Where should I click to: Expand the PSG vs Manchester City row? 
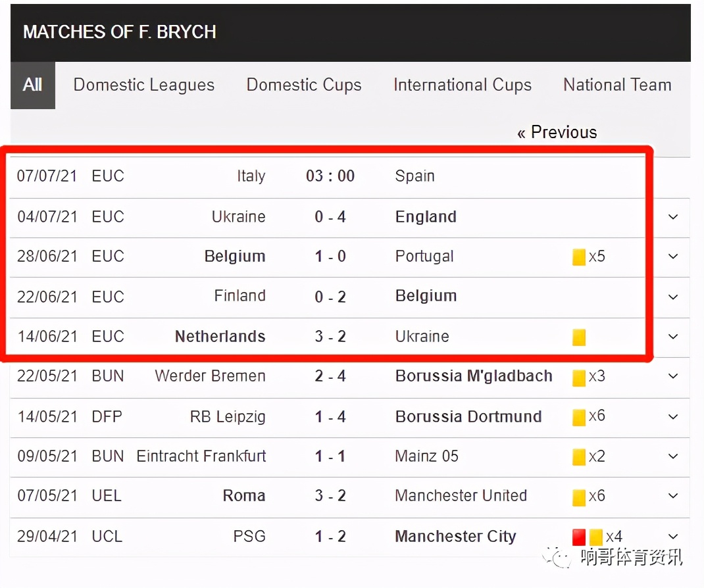(673, 537)
